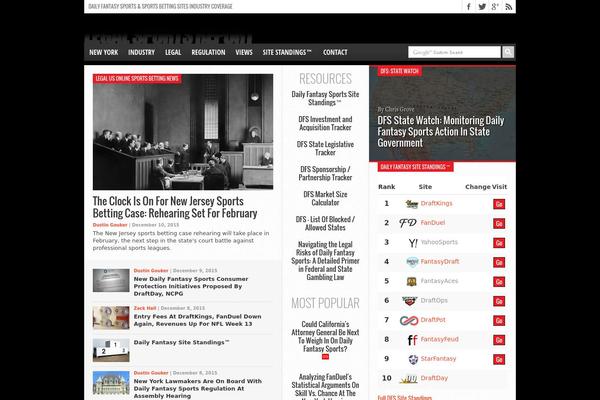Open the StarFantasy site name link
600x400 pixels.
pos(438,359)
